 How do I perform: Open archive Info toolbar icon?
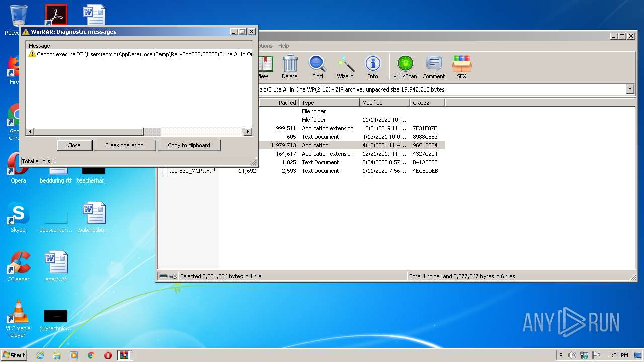click(373, 67)
